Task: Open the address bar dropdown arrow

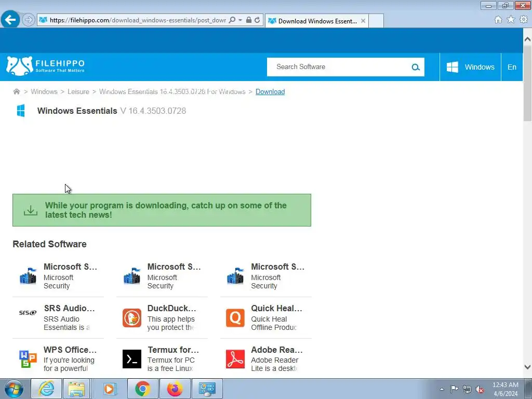Action: (x=240, y=20)
